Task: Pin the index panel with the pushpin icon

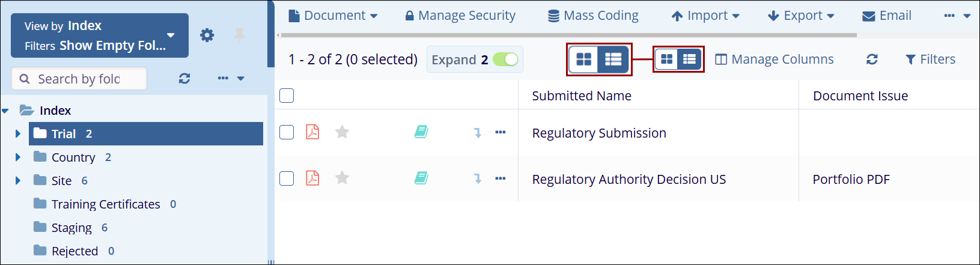Action: pyautogui.click(x=239, y=35)
